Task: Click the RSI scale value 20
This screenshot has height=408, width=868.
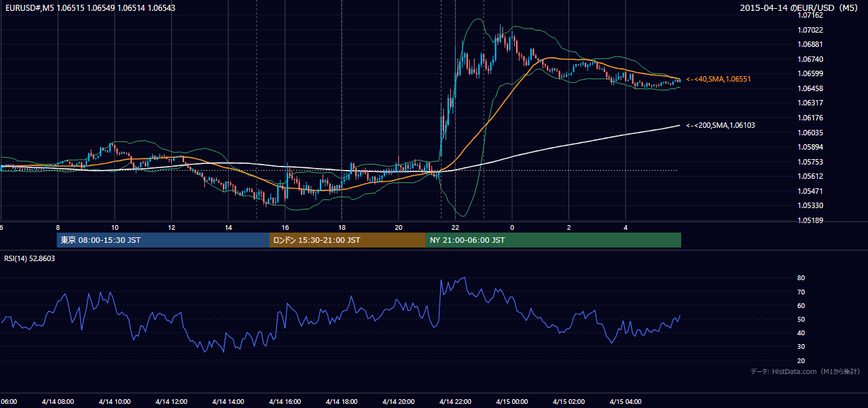Action: click(801, 360)
